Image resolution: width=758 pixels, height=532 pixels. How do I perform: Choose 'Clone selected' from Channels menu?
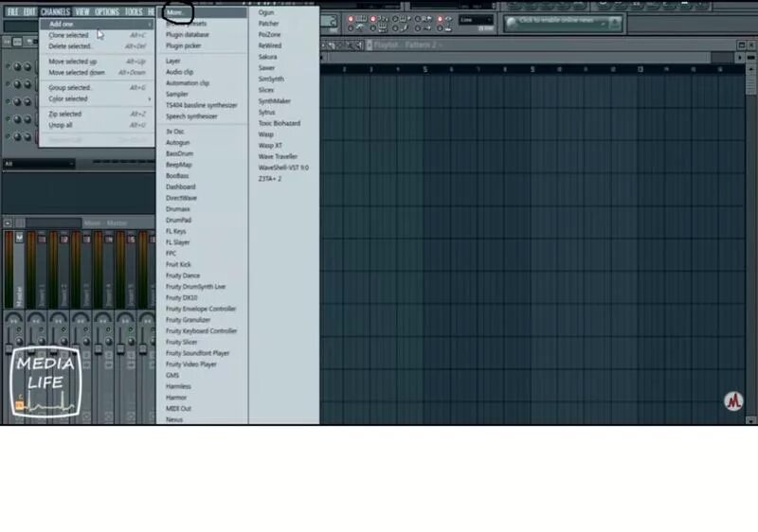click(97, 35)
